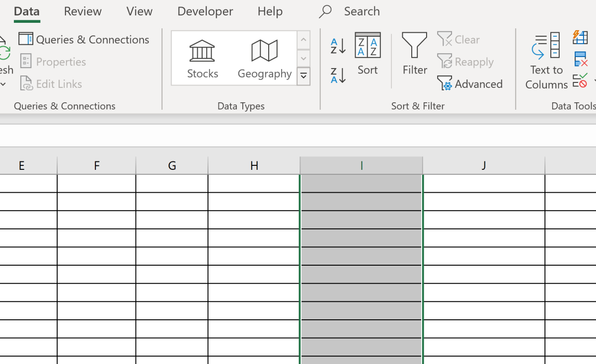Switch to the Help tab
This screenshot has height=364, width=596.
(x=270, y=11)
